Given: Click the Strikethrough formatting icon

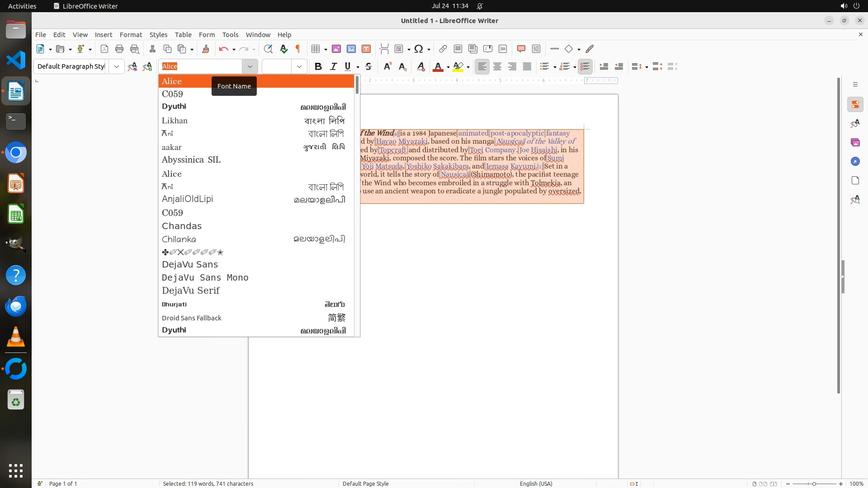Looking at the screenshot, I should click(x=368, y=66).
